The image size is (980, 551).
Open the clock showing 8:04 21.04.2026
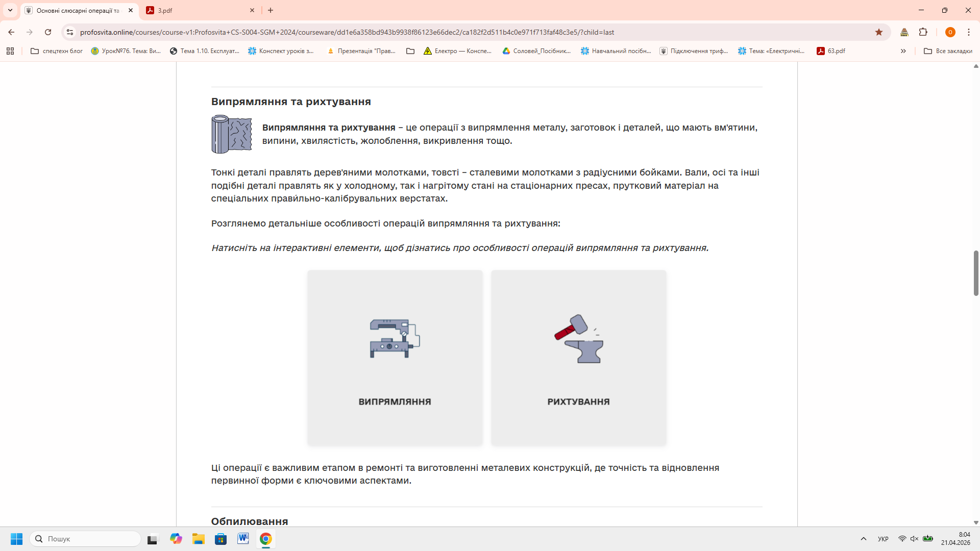pyautogui.click(x=955, y=539)
